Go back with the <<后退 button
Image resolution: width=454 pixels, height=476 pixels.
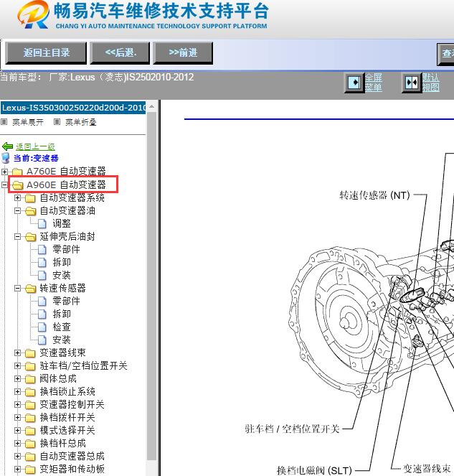(x=120, y=53)
